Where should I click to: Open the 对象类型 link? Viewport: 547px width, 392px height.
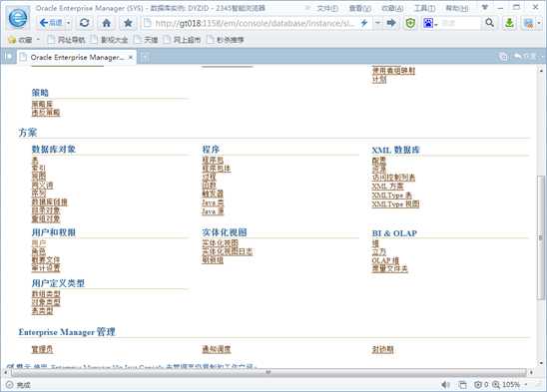tap(46, 302)
